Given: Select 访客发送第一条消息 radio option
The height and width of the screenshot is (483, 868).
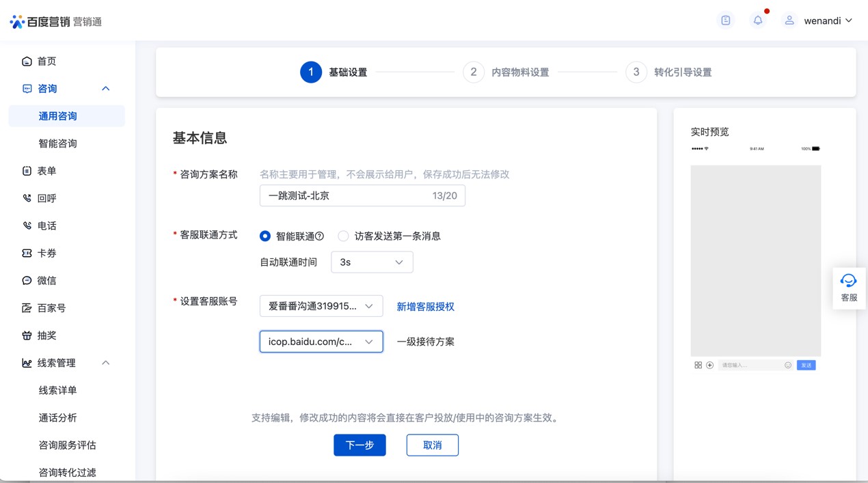Looking at the screenshot, I should (343, 236).
